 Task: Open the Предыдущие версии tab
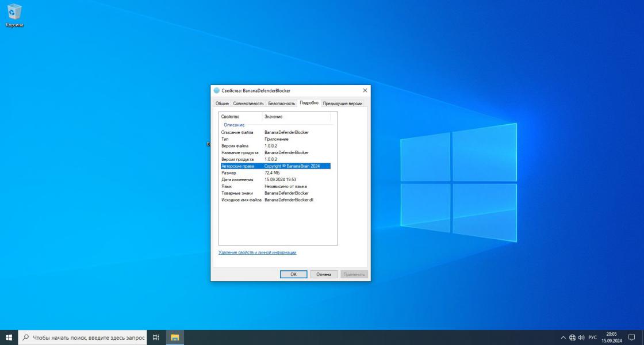[343, 103]
